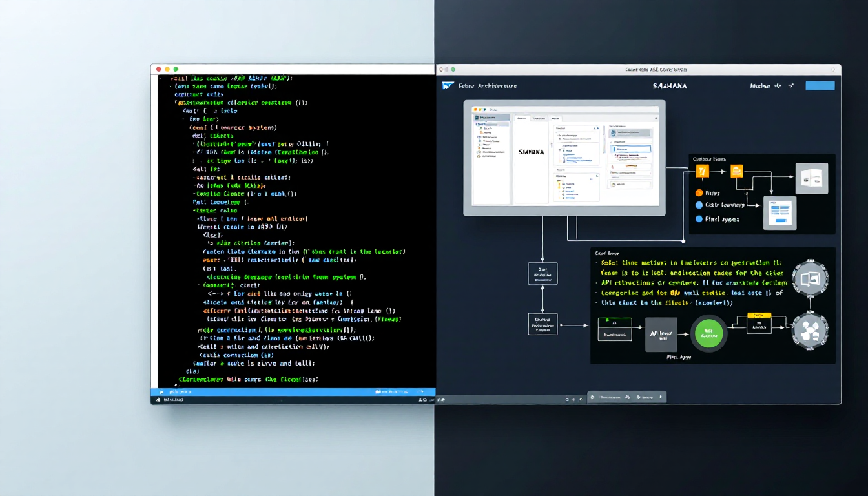868x496 pixels.
Task: Select the pipeline box with yellow label on top
Action: click(x=759, y=324)
